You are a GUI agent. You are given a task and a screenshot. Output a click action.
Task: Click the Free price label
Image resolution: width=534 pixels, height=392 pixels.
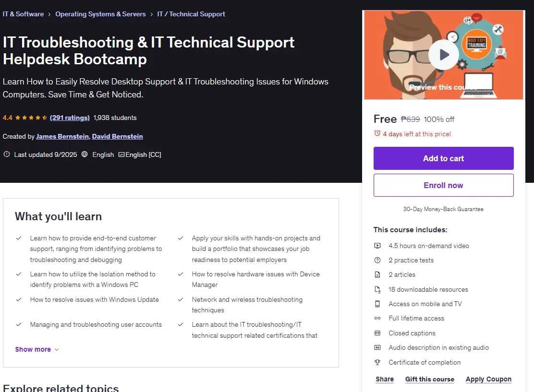point(385,119)
